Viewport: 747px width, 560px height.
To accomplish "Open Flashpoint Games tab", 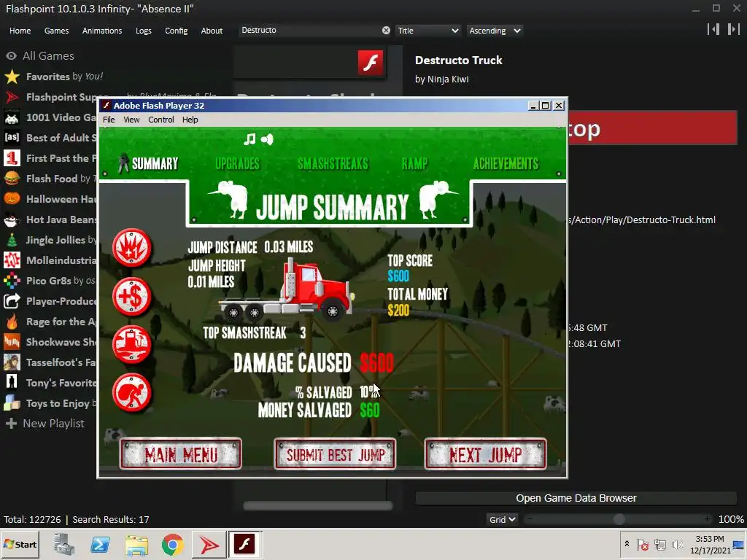I will point(56,31).
